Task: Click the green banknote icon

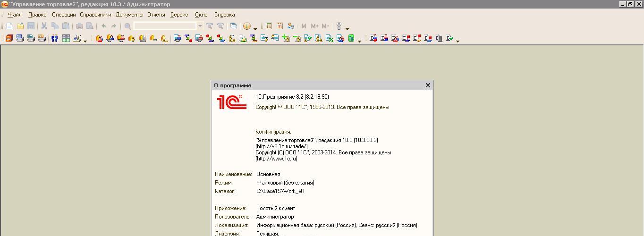Action: point(66,38)
